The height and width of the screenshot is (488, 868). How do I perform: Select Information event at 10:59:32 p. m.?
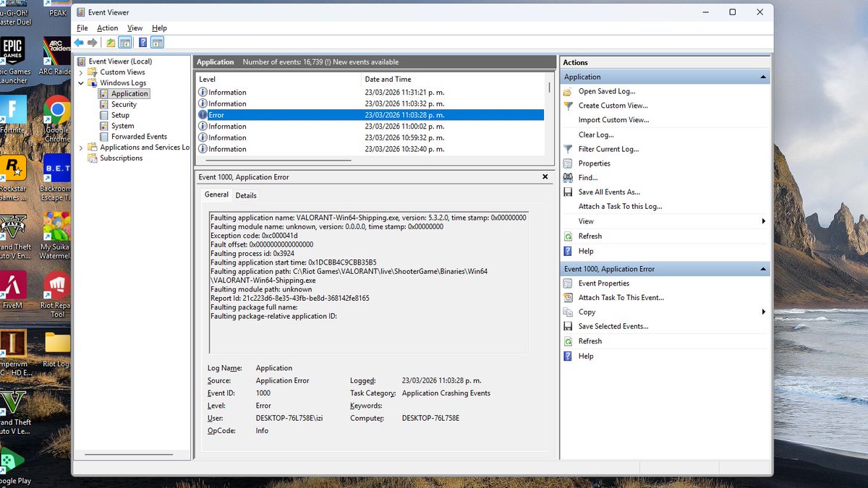tap(370, 137)
